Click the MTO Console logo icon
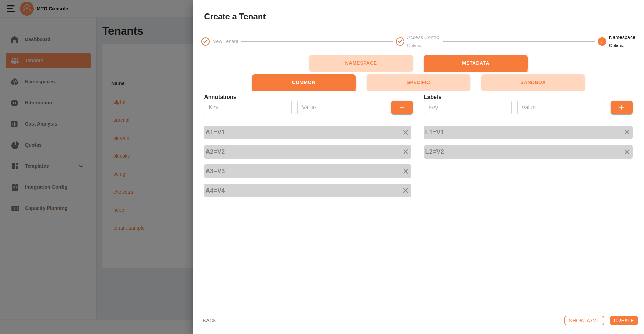Viewport: 644px width, 334px height. [x=27, y=9]
